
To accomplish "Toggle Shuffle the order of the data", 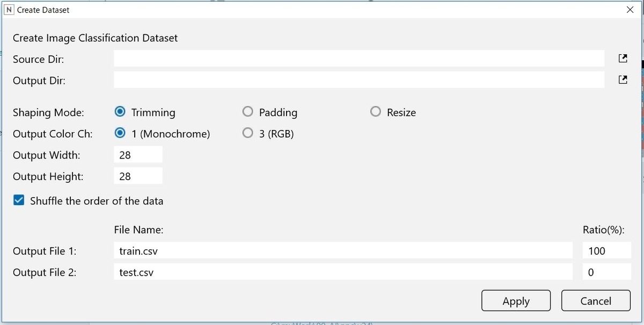I will pyautogui.click(x=19, y=201).
